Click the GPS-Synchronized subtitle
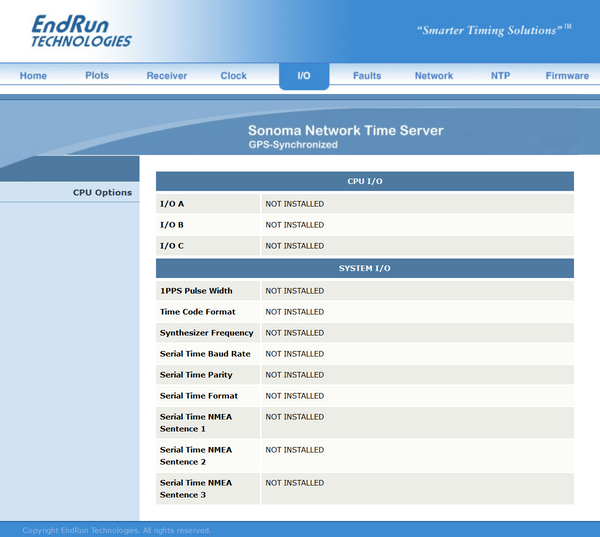600x537 pixels. (x=293, y=145)
